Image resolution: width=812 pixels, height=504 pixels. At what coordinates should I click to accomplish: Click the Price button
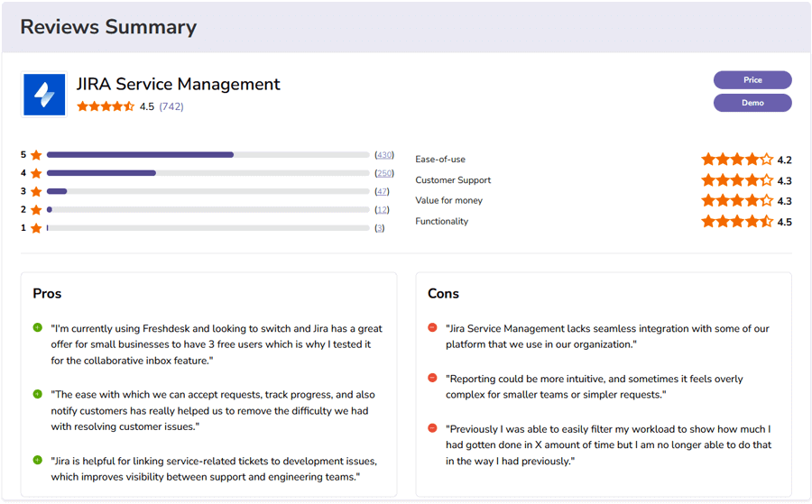coord(752,79)
